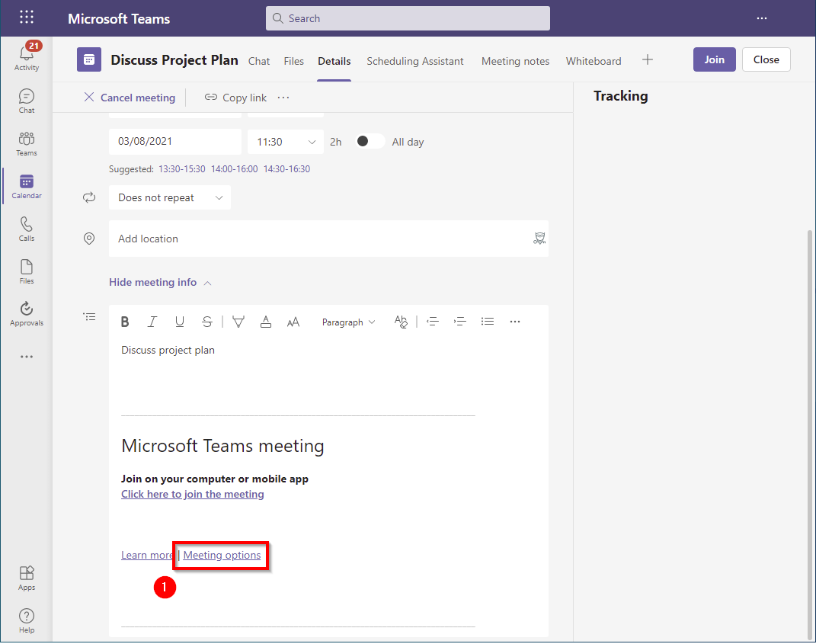Open text highlight color tool
The image size is (816, 644).
click(x=238, y=322)
